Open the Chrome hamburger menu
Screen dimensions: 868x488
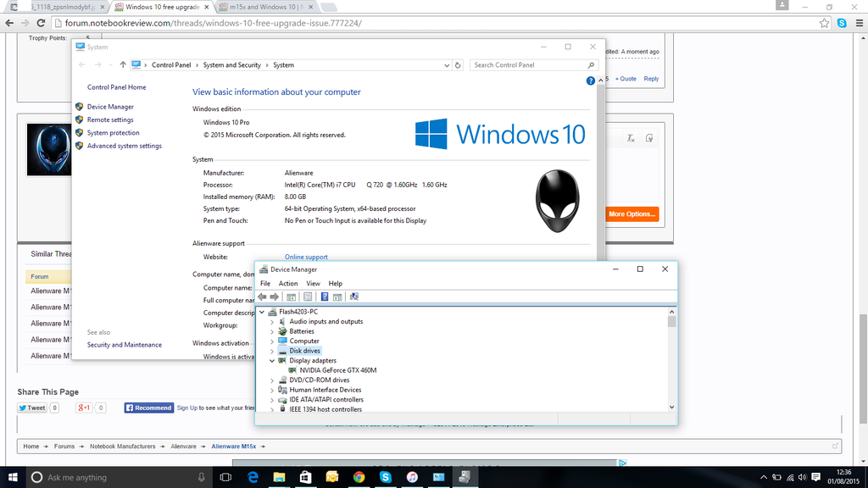click(x=860, y=23)
